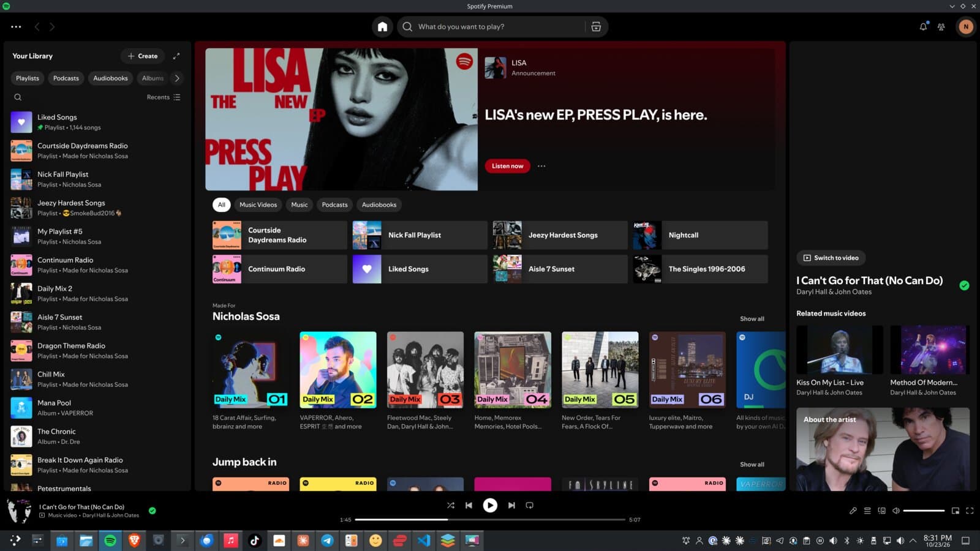The height and width of the screenshot is (551, 980).
Task: Click the three-dot app menu
Action: click(x=16, y=26)
